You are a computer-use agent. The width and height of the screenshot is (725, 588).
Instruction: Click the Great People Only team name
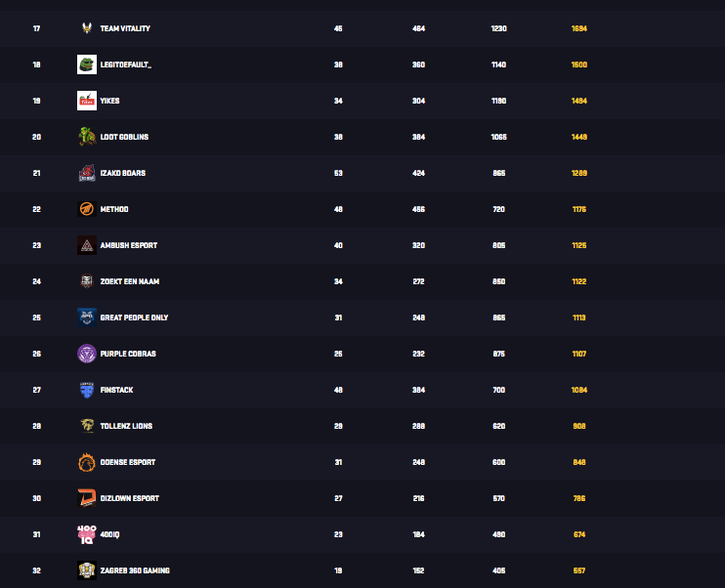click(x=134, y=317)
